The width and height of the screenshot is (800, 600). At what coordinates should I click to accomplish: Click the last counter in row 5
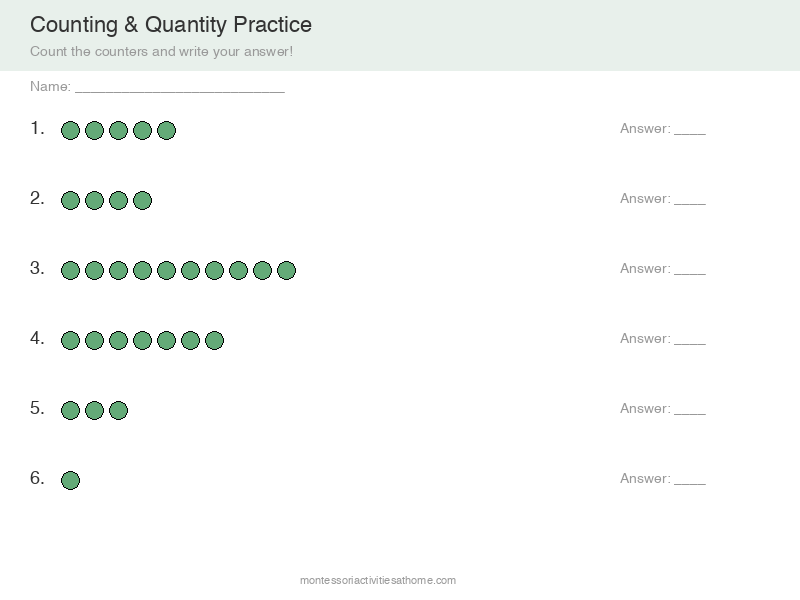coord(118,410)
